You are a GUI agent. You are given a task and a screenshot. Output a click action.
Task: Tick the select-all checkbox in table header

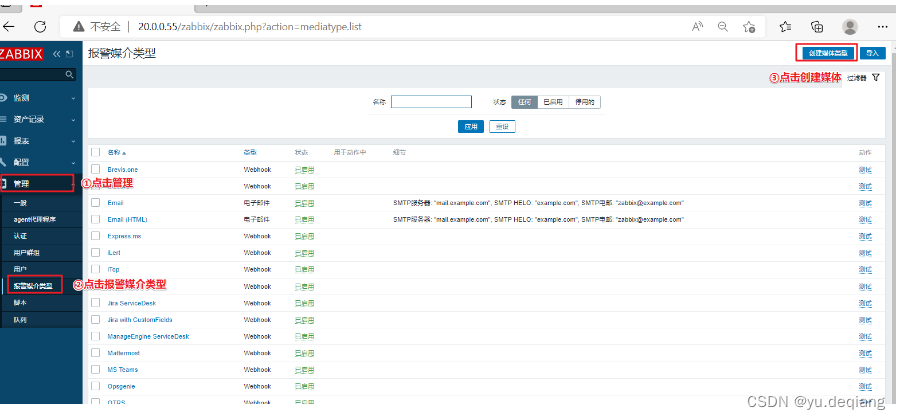coord(95,153)
